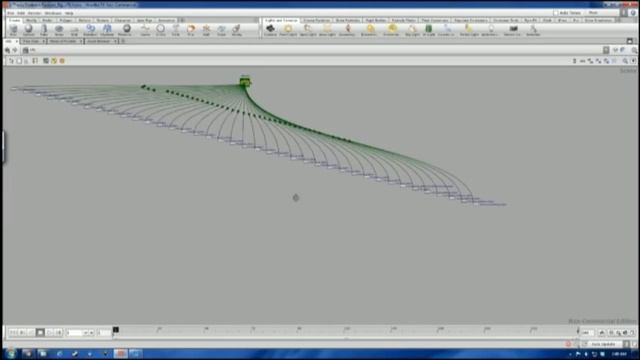Click the frame marker on timeline
640x360 pixels.
(116, 330)
